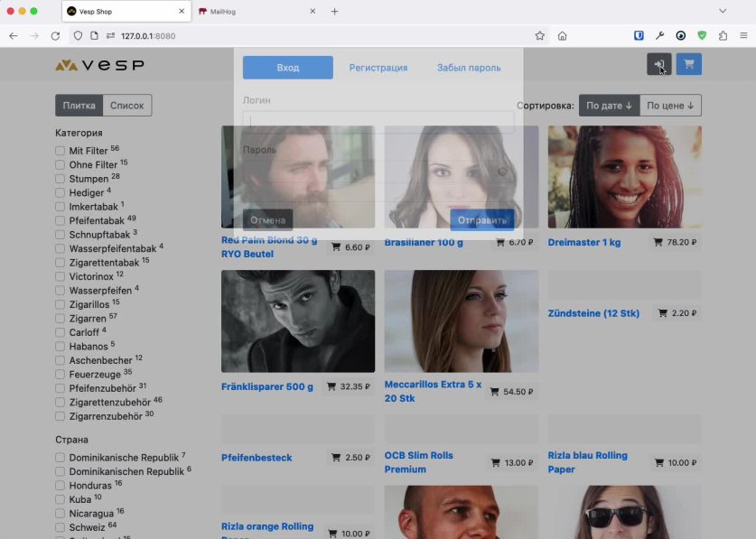Add Rizla blau Rolling Paper to cart
The width and height of the screenshot is (756, 539).
[676, 462]
